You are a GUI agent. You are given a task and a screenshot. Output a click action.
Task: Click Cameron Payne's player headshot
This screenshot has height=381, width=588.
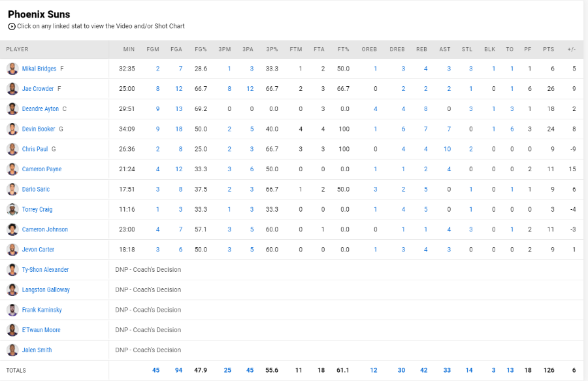(12, 169)
